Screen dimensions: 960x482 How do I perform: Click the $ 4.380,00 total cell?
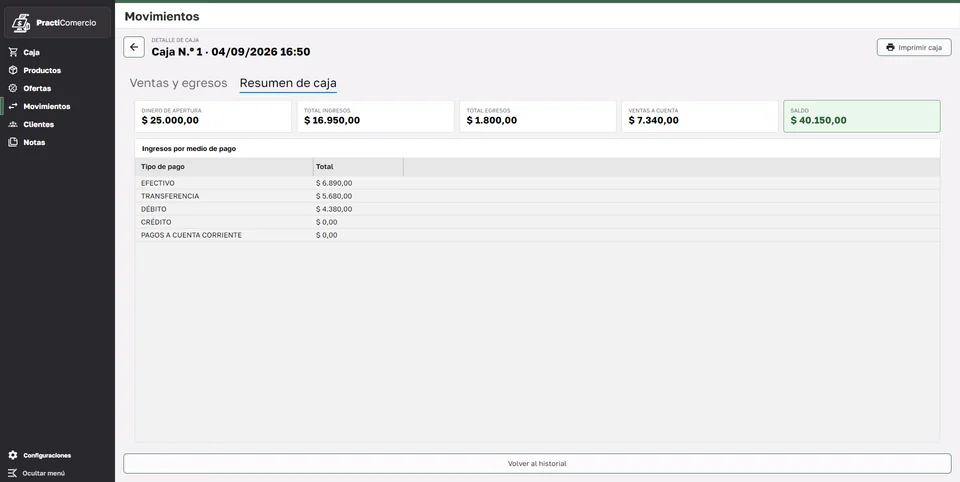[x=334, y=209]
